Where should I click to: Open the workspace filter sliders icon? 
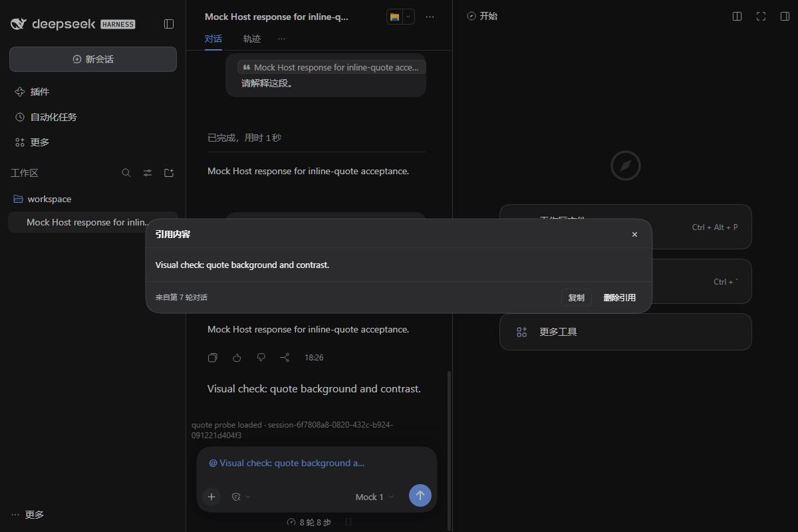tap(148, 173)
